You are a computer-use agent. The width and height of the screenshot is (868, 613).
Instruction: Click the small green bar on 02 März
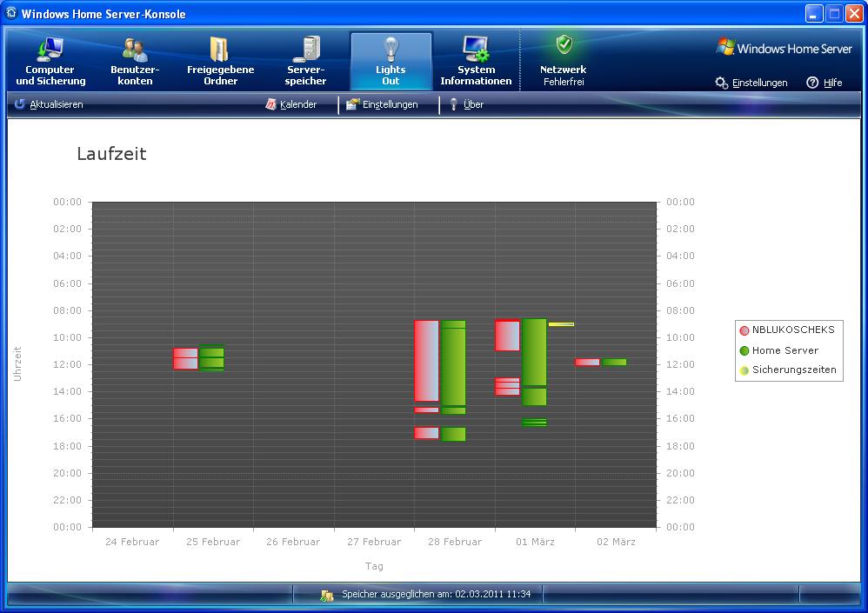tap(614, 363)
